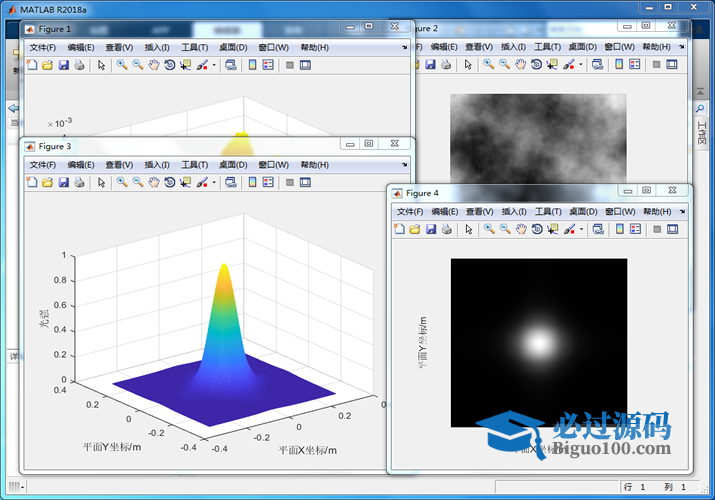Select Edit Plot arrow in Figure 4
This screenshot has height=500, width=715.
(469, 229)
